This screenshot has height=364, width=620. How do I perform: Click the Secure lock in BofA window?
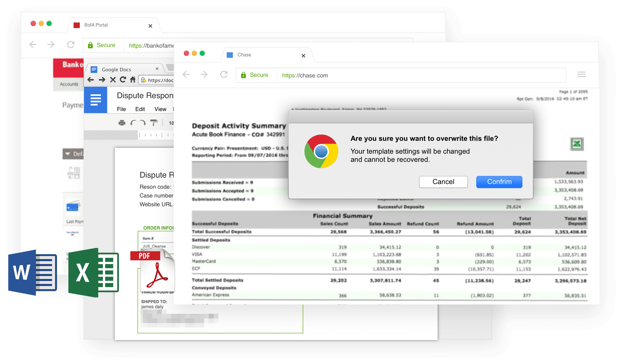101,45
